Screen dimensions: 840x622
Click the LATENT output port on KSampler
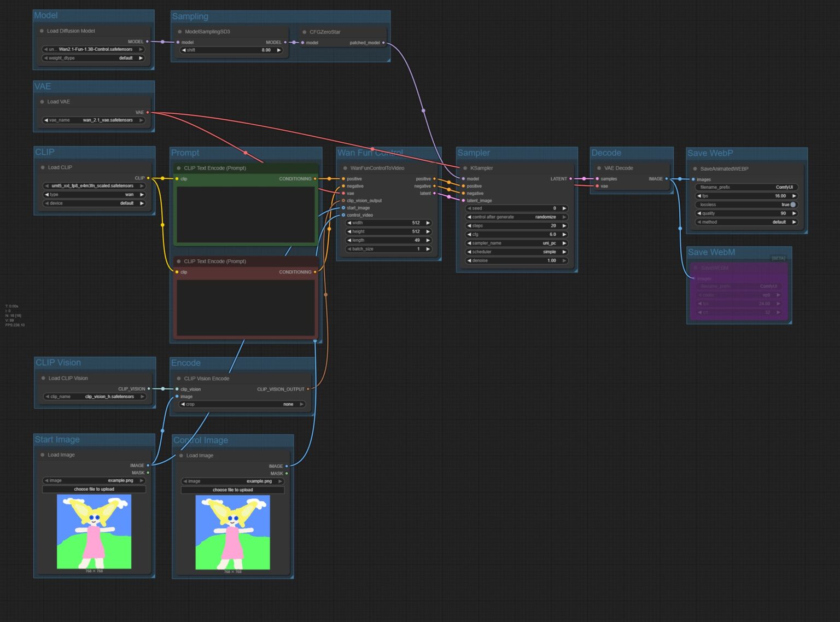pyautogui.click(x=570, y=179)
